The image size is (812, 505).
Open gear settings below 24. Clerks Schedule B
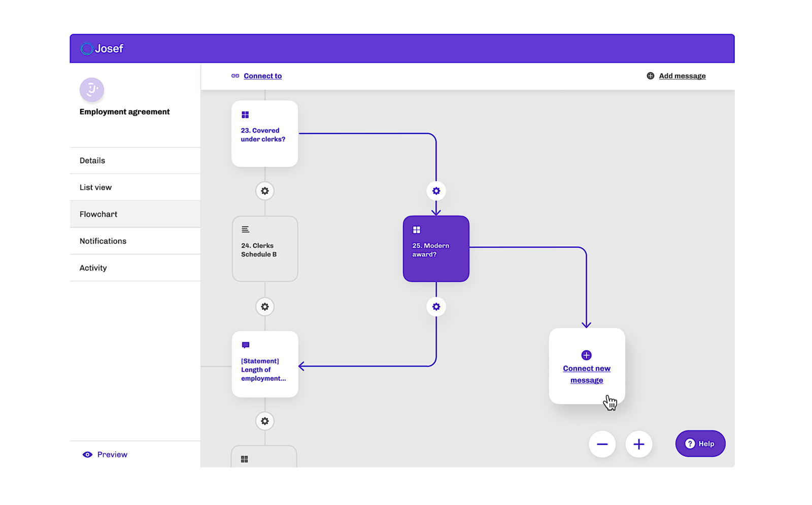click(265, 307)
